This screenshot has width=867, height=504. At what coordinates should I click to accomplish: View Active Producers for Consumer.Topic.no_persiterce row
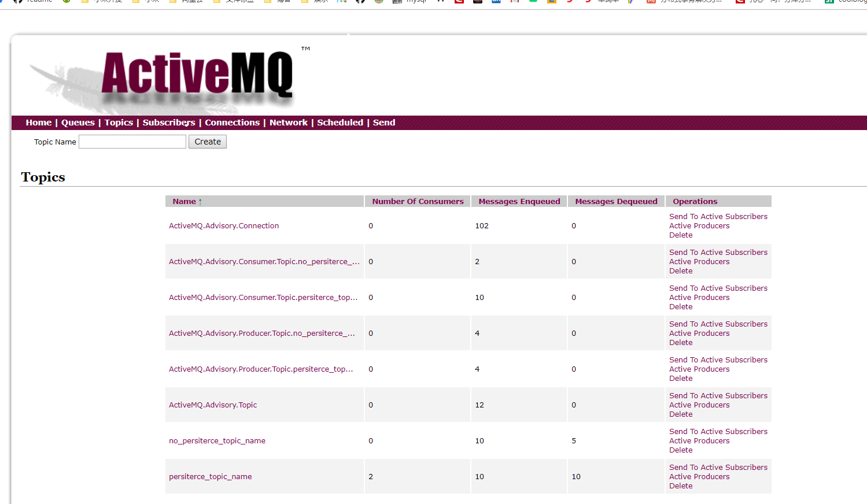point(699,262)
